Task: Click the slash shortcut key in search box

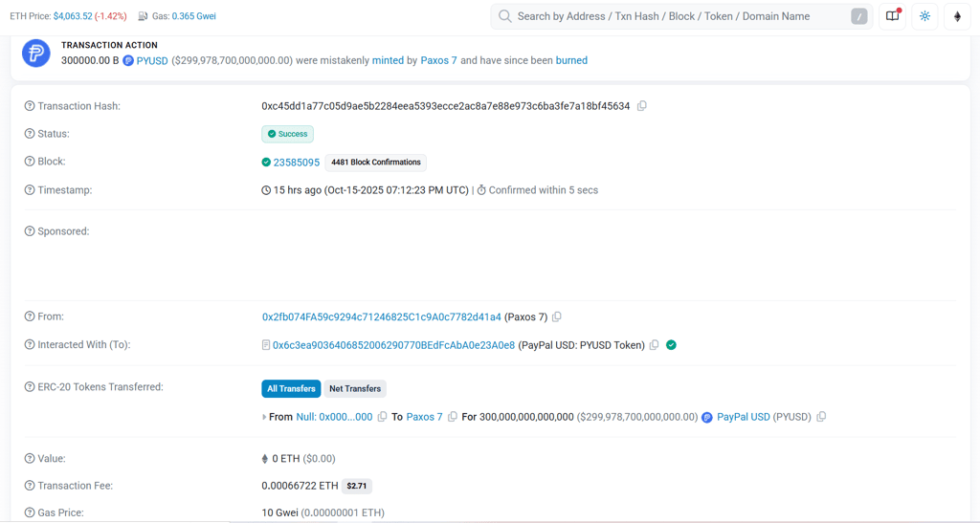Action: point(859,17)
